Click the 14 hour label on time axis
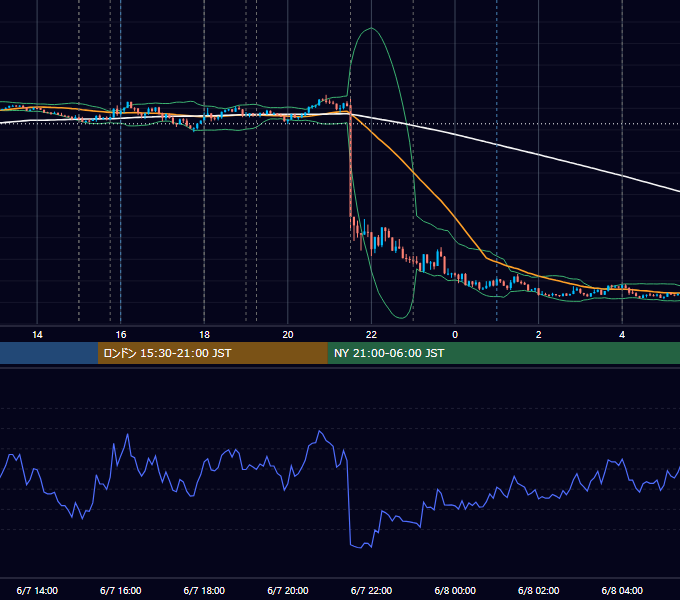This screenshot has width=680, height=600. point(37,335)
